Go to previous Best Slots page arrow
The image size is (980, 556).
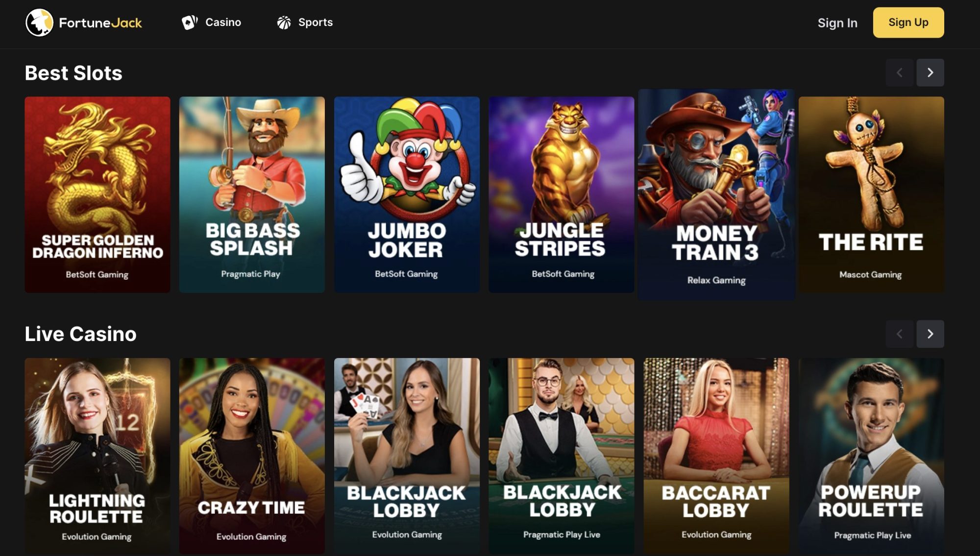click(x=899, y=73)
